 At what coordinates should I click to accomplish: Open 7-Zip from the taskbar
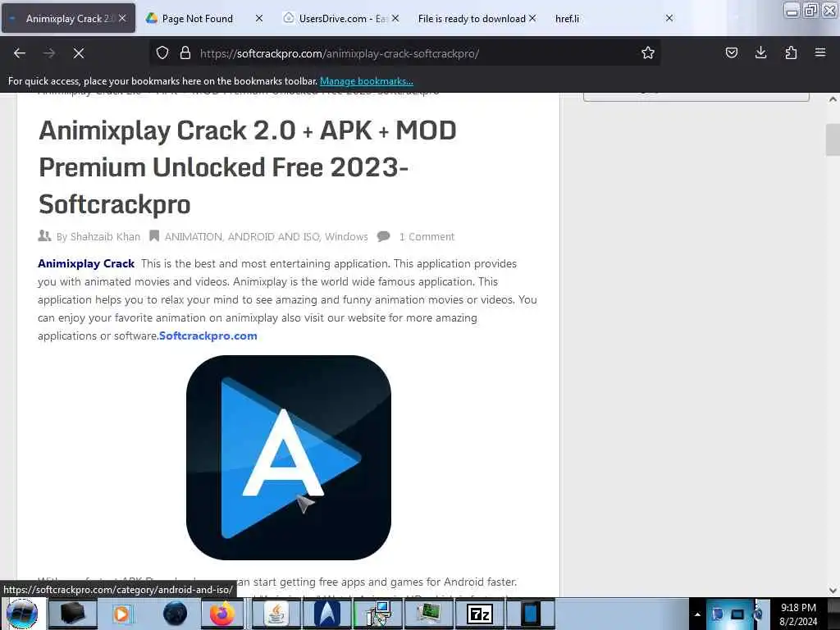coord(479,614)
